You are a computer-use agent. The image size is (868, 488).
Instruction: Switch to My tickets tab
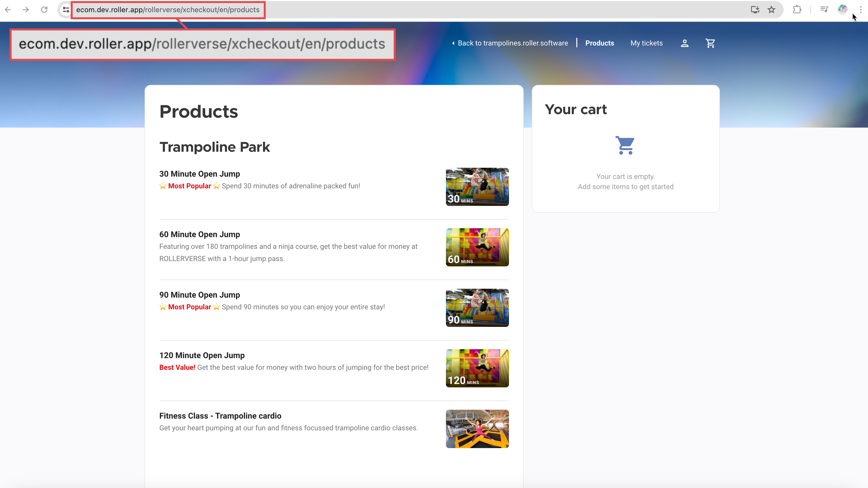646,43
